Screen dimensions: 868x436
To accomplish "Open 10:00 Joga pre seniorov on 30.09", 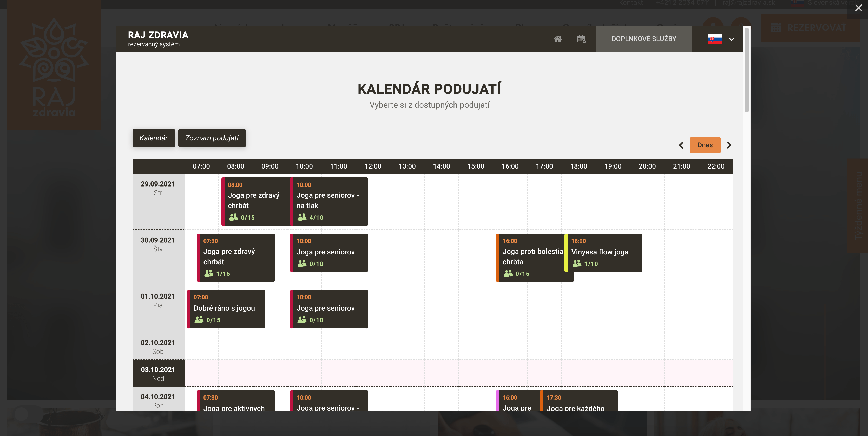I will pos(329,253).
